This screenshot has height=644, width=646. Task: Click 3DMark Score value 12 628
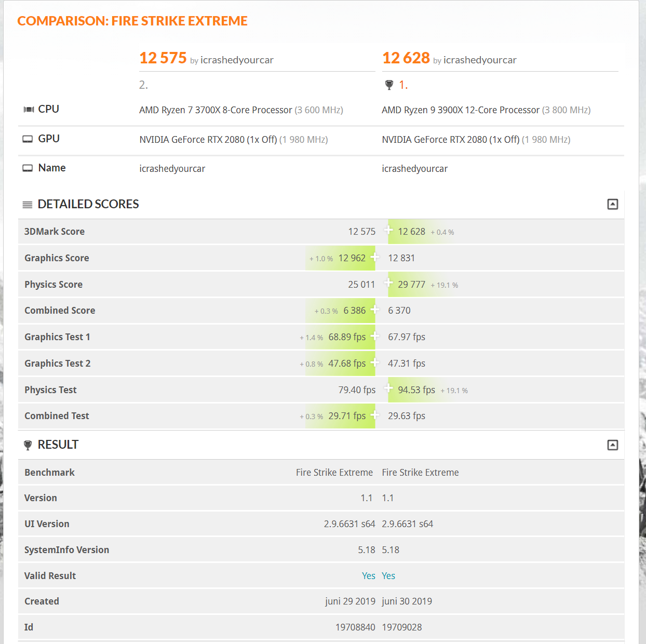click(412, 232)
